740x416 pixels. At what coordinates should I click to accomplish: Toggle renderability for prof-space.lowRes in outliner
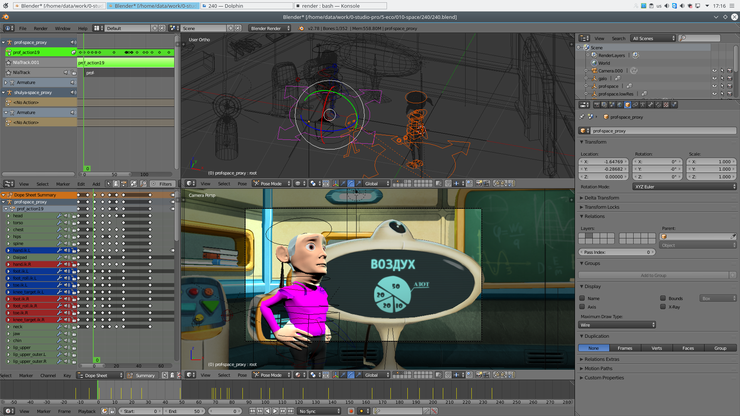[x=730, y=93]
